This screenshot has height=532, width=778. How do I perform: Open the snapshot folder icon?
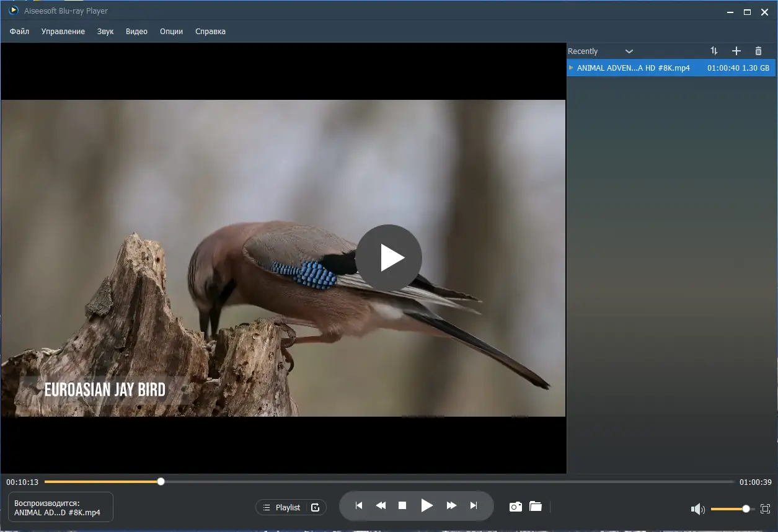click(x=536, y=507)
